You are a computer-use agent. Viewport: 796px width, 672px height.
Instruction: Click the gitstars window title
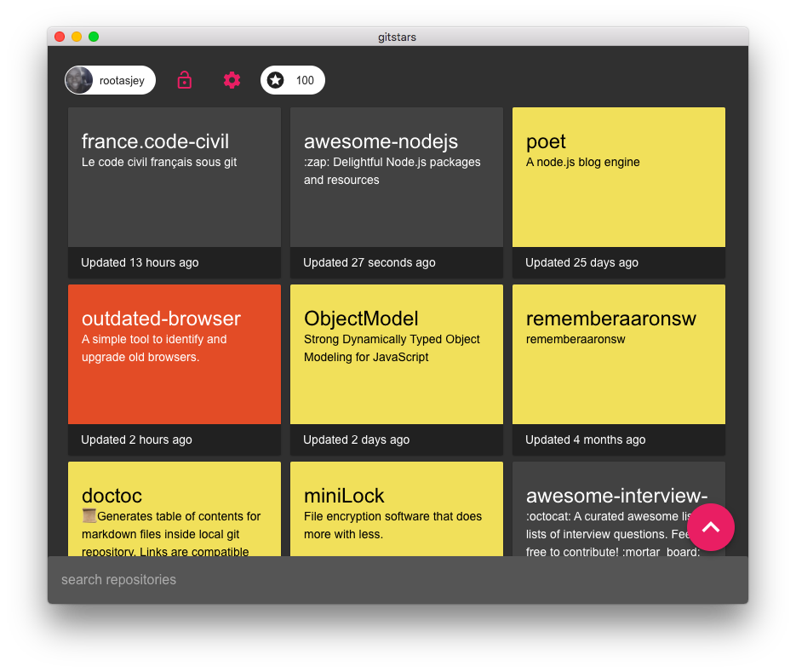click(397, 37)
